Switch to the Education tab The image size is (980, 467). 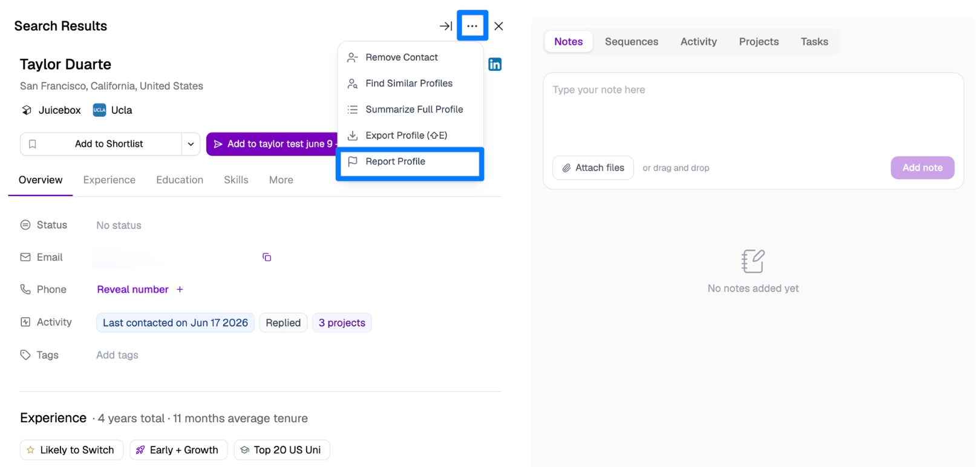[x=180, y=180]
